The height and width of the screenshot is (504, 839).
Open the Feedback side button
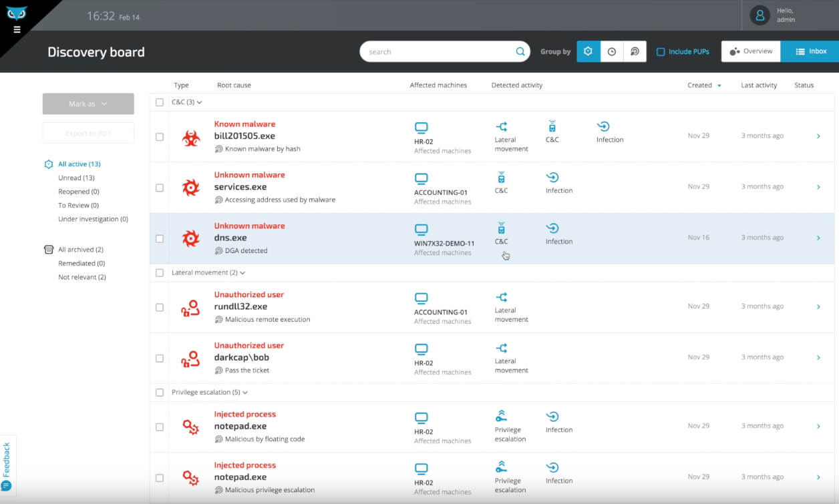point(7,465)
